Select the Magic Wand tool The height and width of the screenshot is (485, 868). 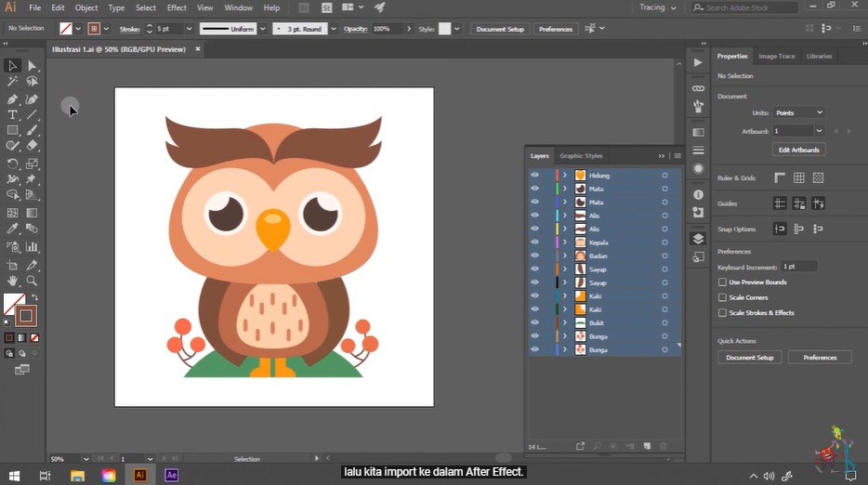point(13,82)
